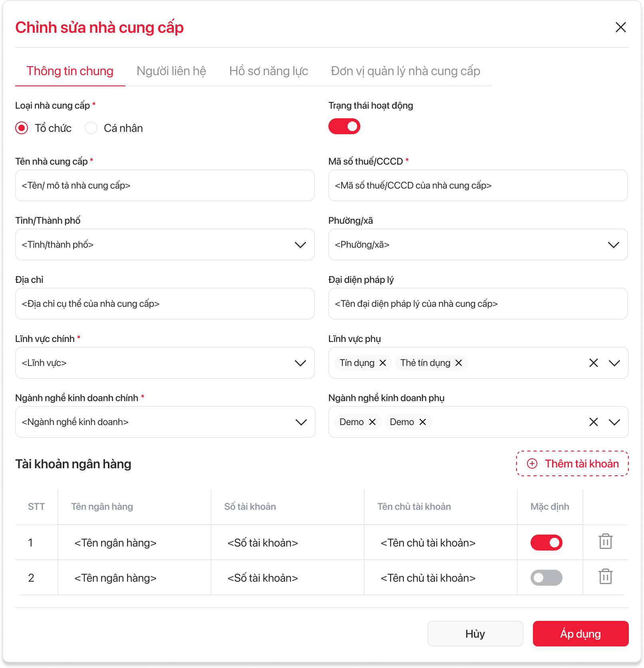644x668 pixels.
Task: Remove the 'Thẻ tín dụng' tag
Action: (459, 363)
